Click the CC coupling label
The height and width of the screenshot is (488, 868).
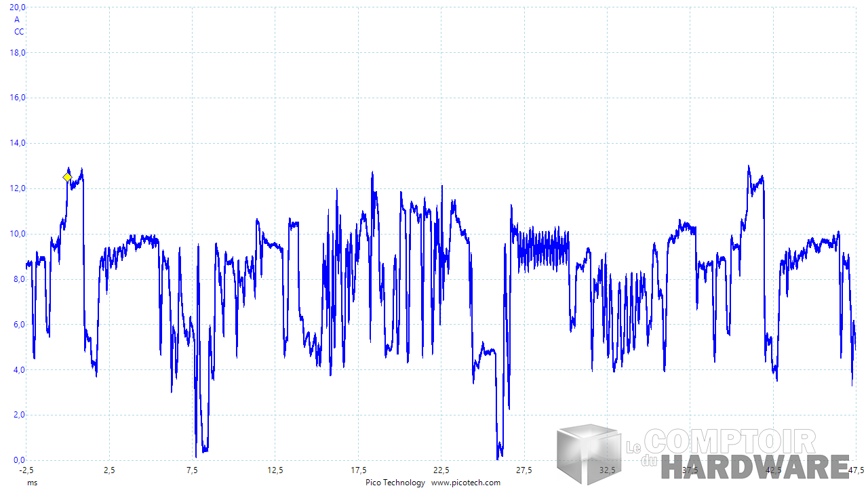pyautogui.click(x=19, y=32)
